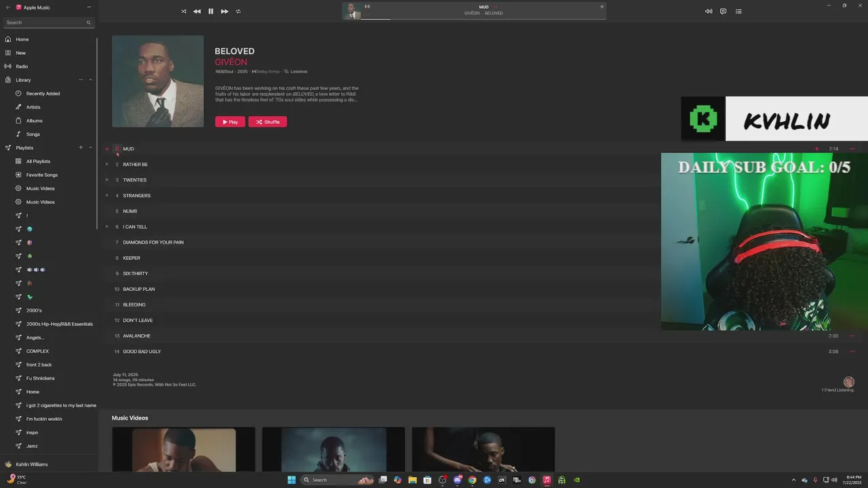
Task: Select track TWENTIES
Action: pos(134,180)
